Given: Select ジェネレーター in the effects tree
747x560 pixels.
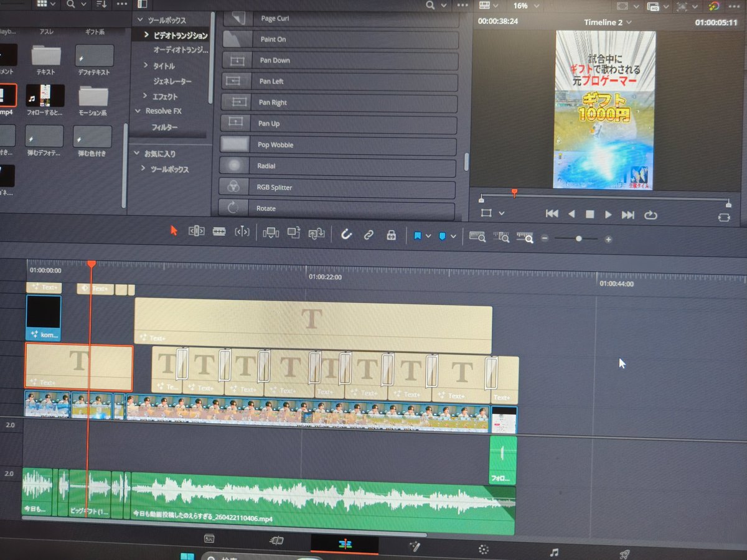Looking at the screenshot, I should click(172, 82).
